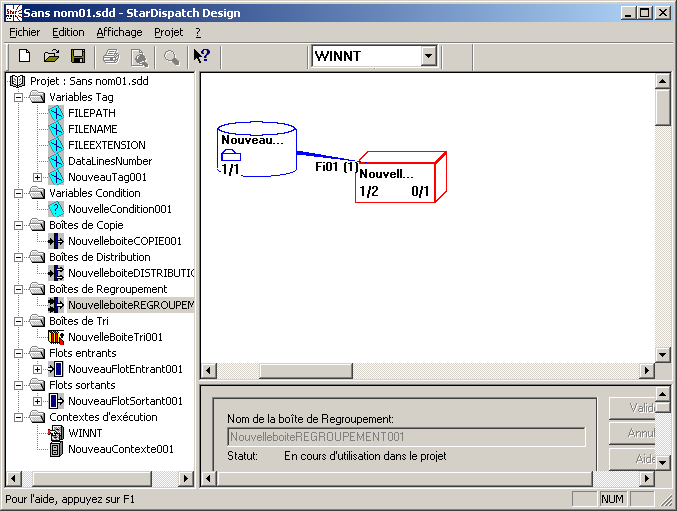Open the Fichier menu
The height and width of the screenshot is (511, 677).
[24, 32]
